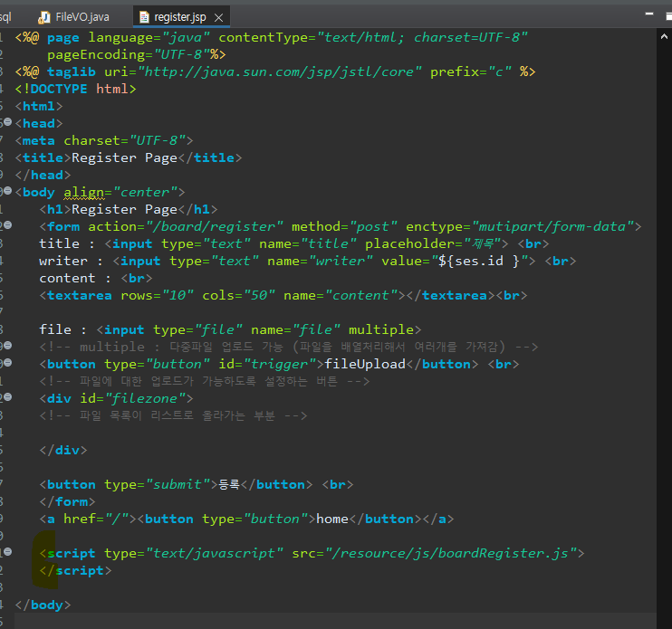Click the type="submit" attribute
Image resolution: width=672 pixels, height=629 pixels.
pyautogui.click(x=158, y=485)
